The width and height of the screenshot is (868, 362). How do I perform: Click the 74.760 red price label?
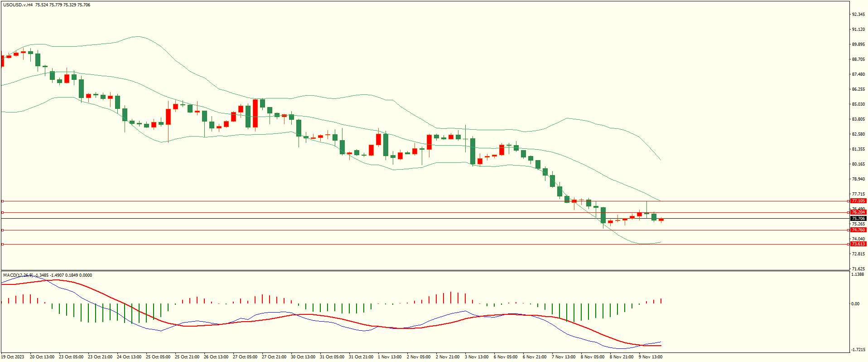(858, 230)
